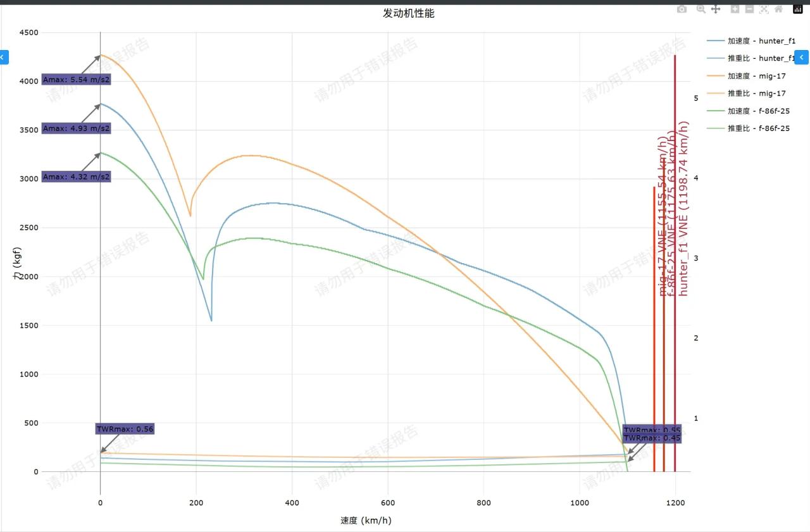The width and height of the screenshot is (810, 532).
Task: Click the TWRmax: 0.45 annotation
Action: [652, 438]
